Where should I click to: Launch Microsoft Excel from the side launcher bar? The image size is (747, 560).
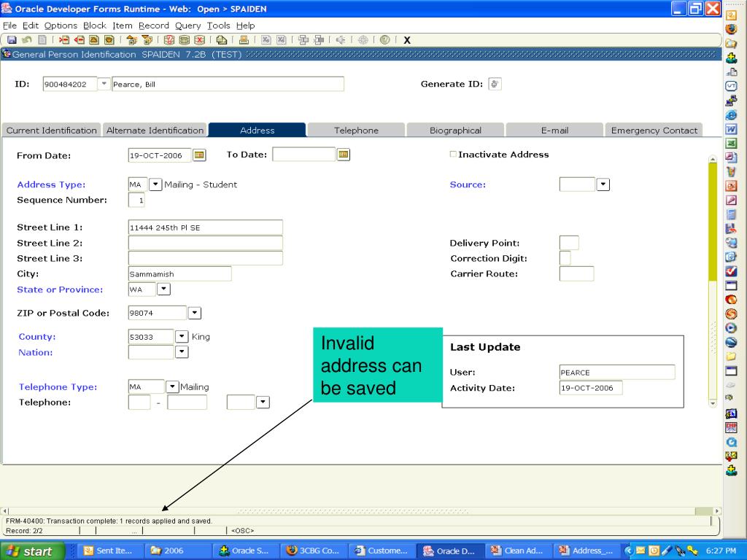(x=731, y=144)
